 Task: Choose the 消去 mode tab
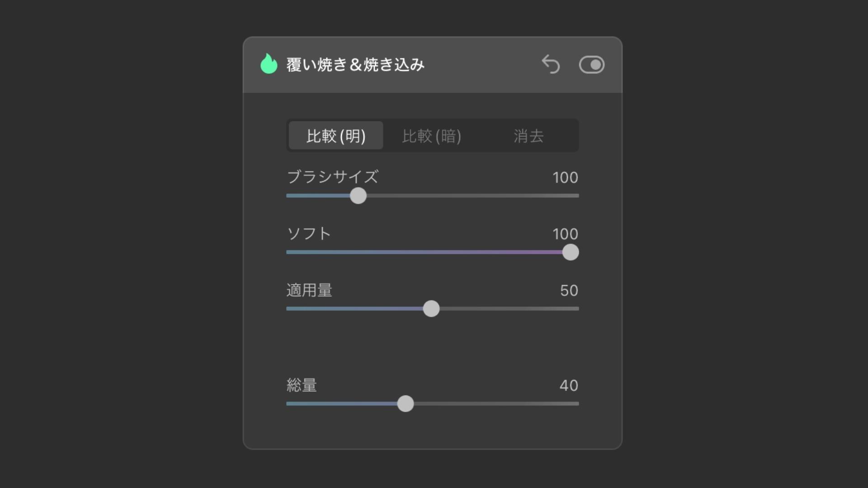coord(528,136)
